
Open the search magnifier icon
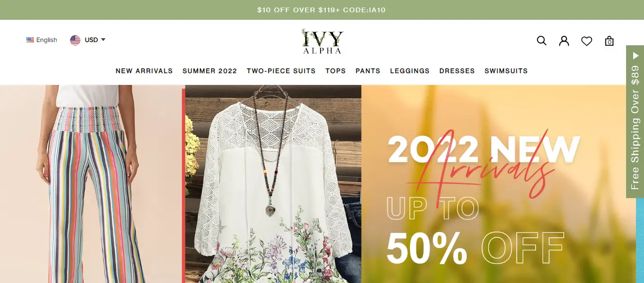[542, 41]
